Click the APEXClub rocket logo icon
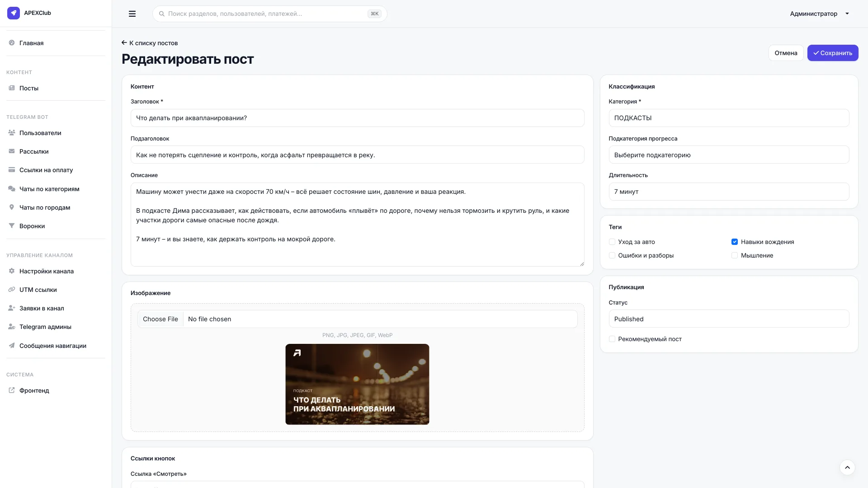The height and width of the screenshot is (488, 868). [x=14, y=13]
